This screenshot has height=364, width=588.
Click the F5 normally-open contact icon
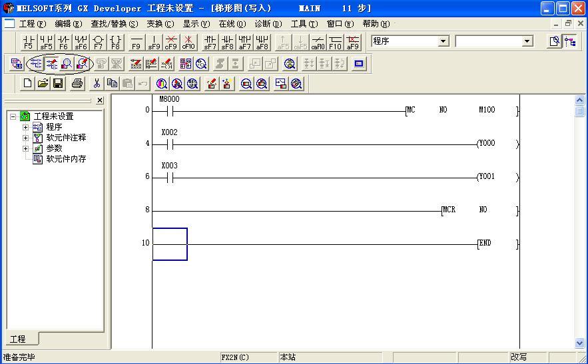tap(28, 43)
